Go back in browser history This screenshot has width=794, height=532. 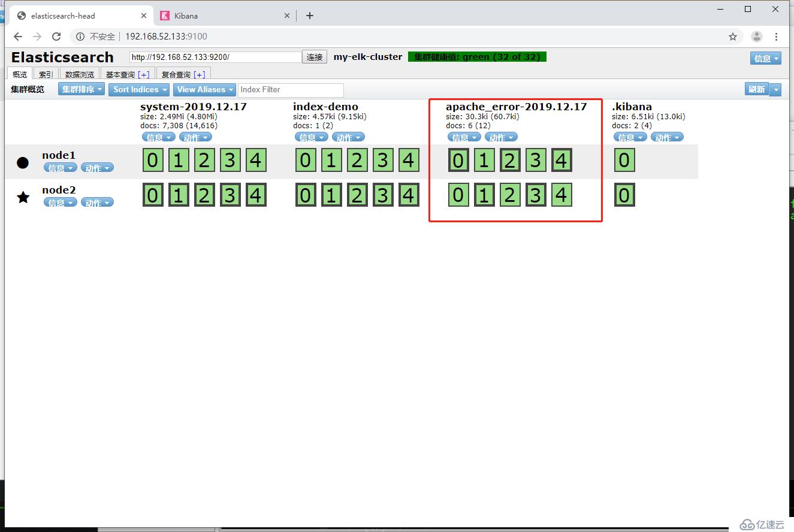18,37
